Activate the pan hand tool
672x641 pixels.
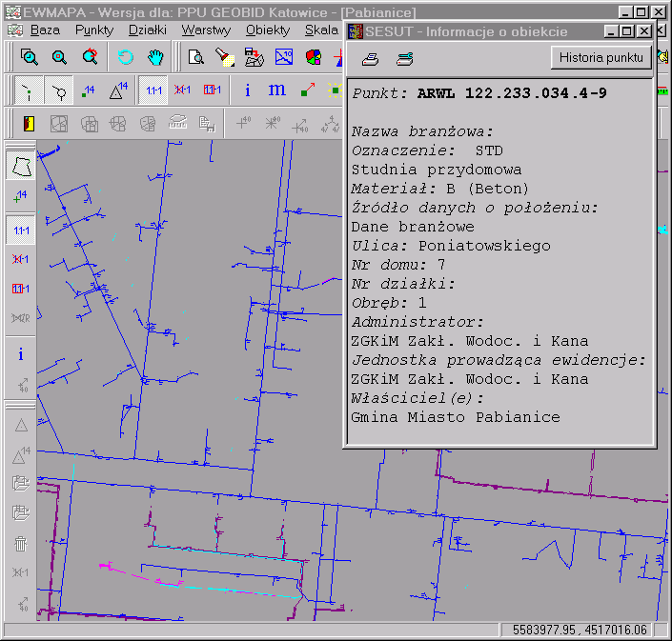click(x=154, y=57)
